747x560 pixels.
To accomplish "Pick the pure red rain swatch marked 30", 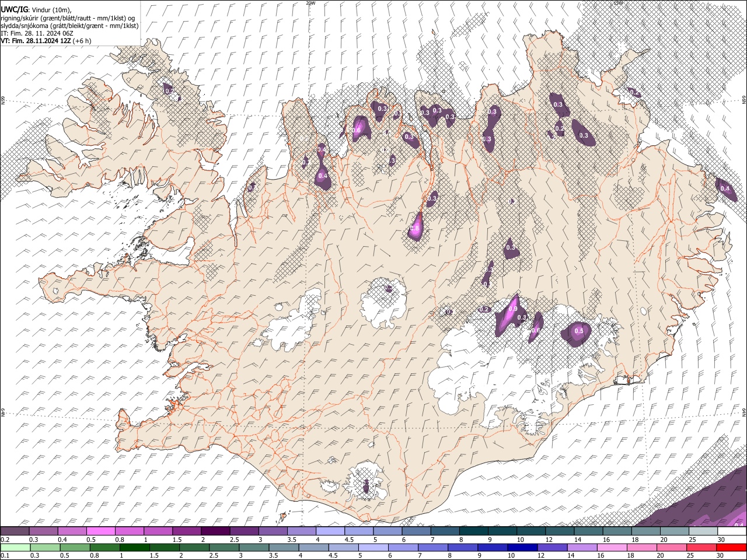I will point(731,547).
